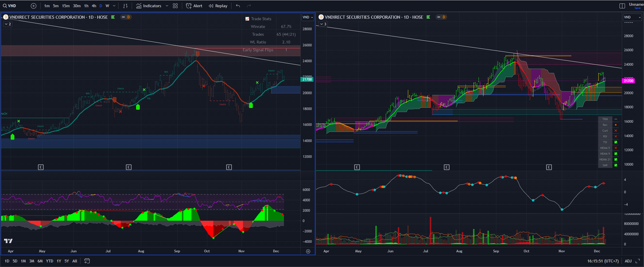This screenshot has width=644, height=267.
Task: Click SAR row in signal table
Action: 610,165
